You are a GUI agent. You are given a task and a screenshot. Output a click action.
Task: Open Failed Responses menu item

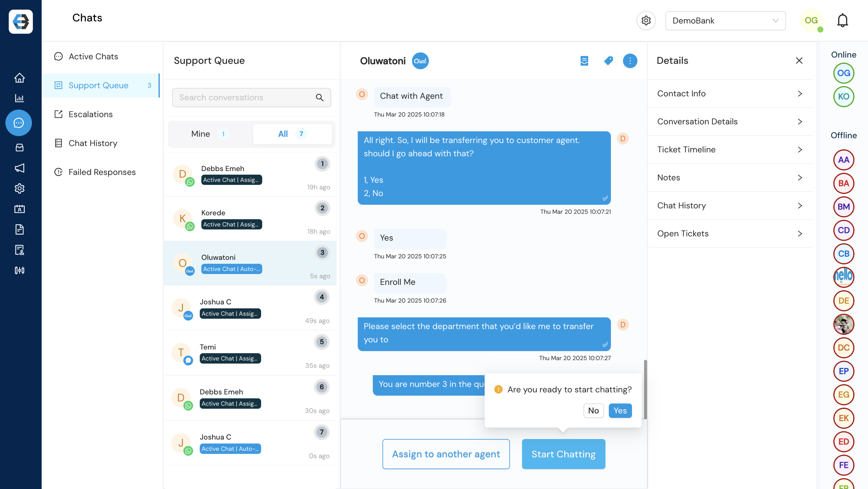tap(101, 172)
